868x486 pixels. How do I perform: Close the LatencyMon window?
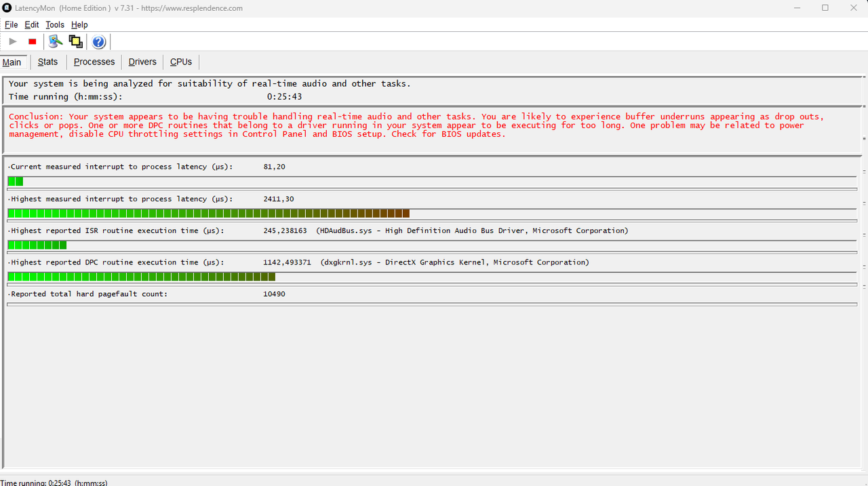tap(854, 8)
